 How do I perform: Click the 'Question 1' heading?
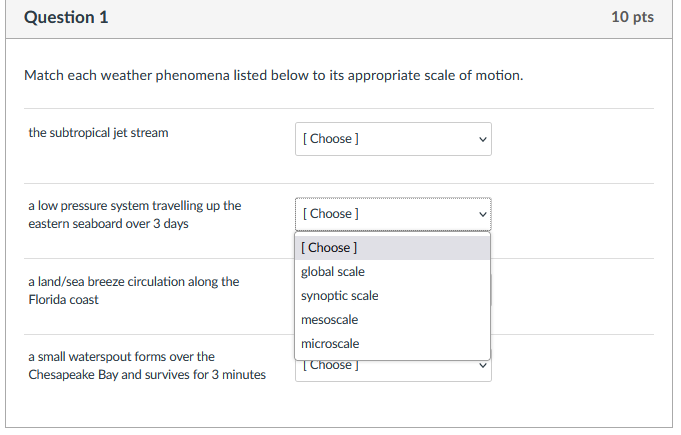tap(67, 18)
